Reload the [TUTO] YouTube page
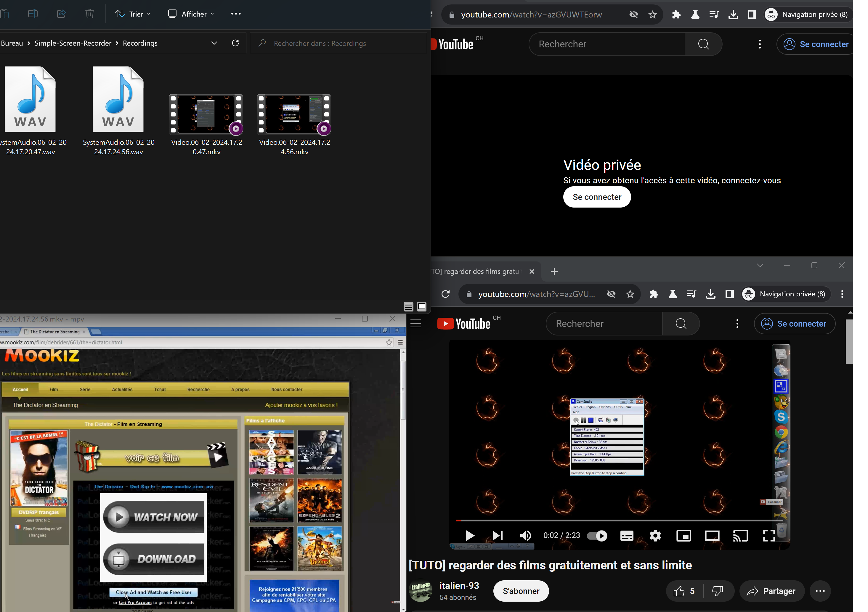The image size is (868, 612). click(446, 294)
